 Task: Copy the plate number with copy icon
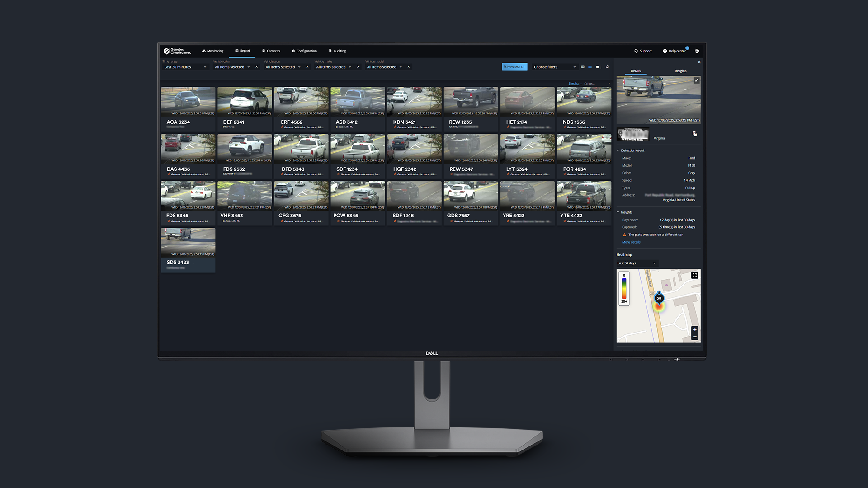[x=695, y=134]
